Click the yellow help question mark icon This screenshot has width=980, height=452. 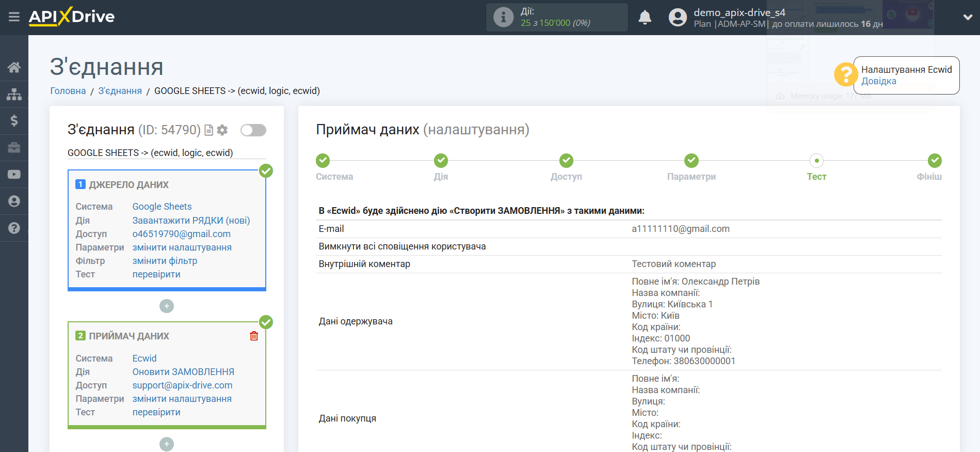click(845, 75)
